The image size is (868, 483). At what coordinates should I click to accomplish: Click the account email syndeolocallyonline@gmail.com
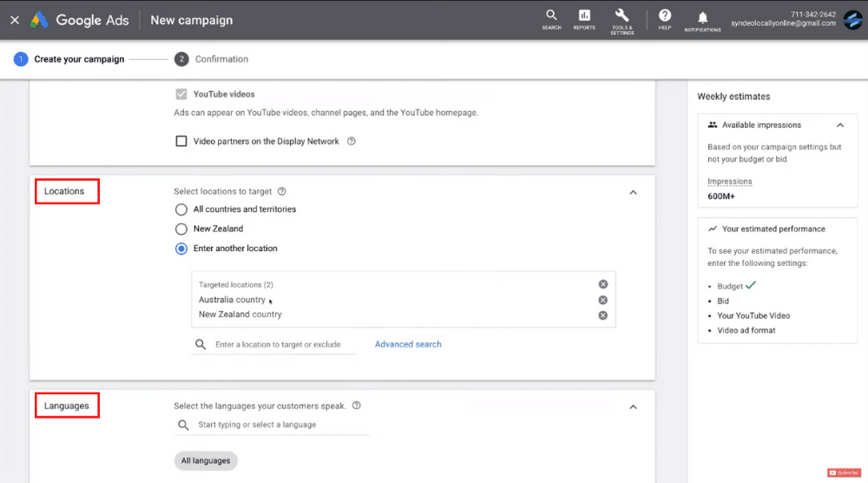(783, 23)
